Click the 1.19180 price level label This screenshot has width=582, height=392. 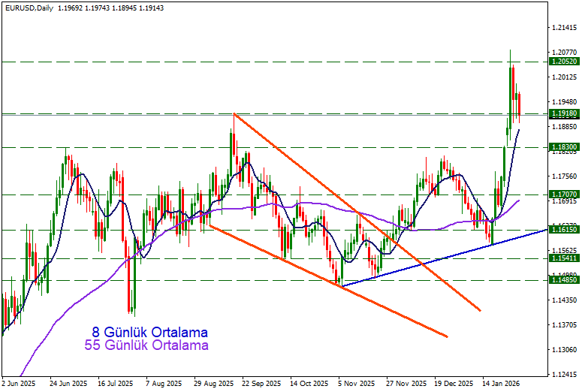(x=563, y=113)
